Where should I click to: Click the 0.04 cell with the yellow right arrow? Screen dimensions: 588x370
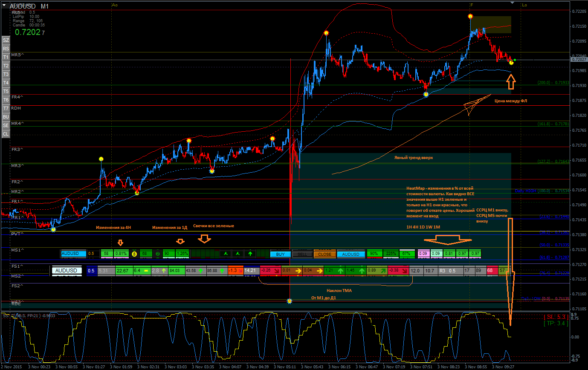(313, 271)
